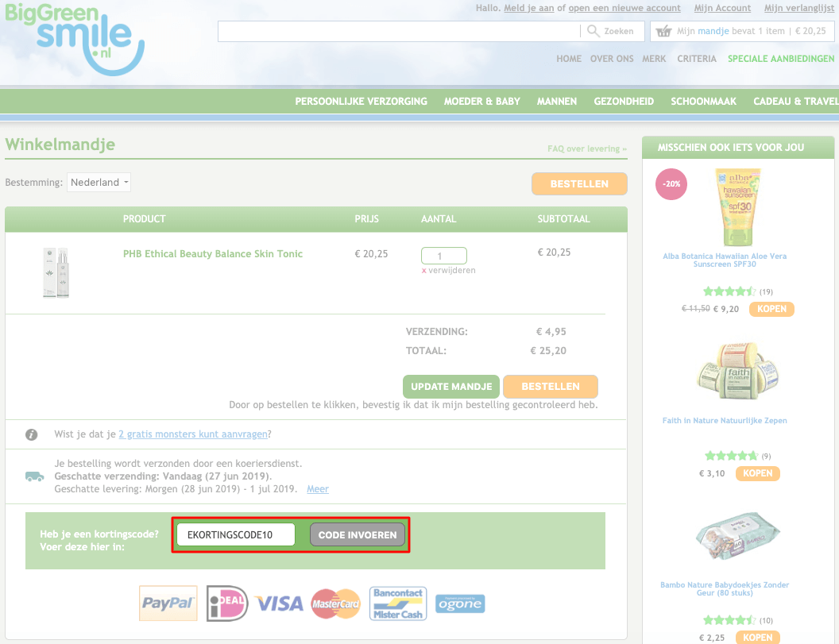
Task: Open SPECIALE AANBIEDINGEN page
Action: 781,59
